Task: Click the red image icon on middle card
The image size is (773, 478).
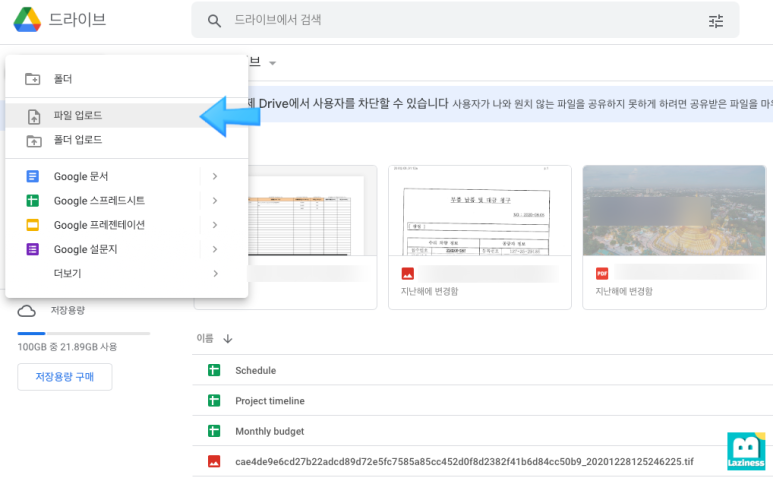Action: tap(408, 273)
